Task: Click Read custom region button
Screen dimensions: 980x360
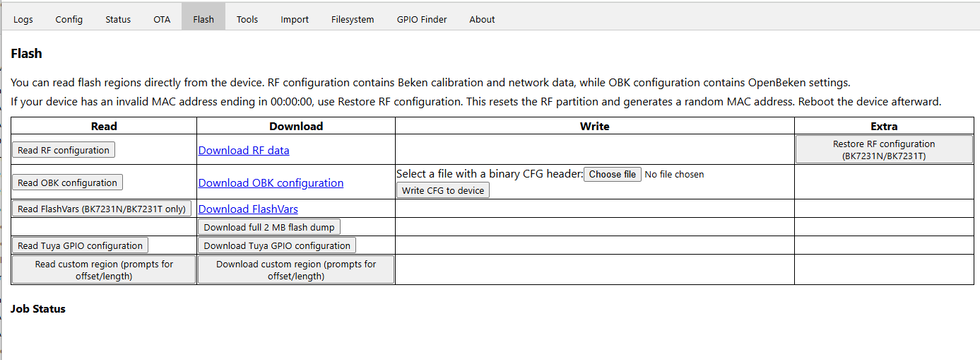Action: tap(104, 270)
